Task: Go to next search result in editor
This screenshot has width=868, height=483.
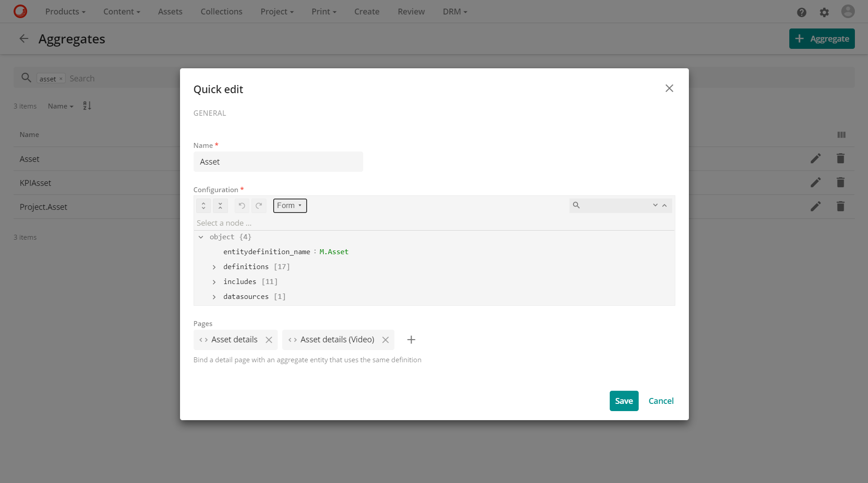Action: (655, 205)
